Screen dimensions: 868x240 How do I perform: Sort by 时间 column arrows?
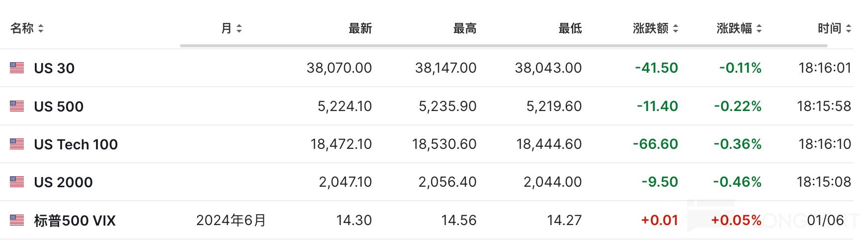(849, 29)
